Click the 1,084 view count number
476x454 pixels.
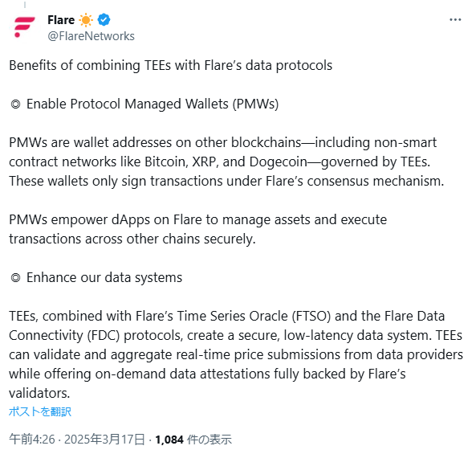(169, 440)
